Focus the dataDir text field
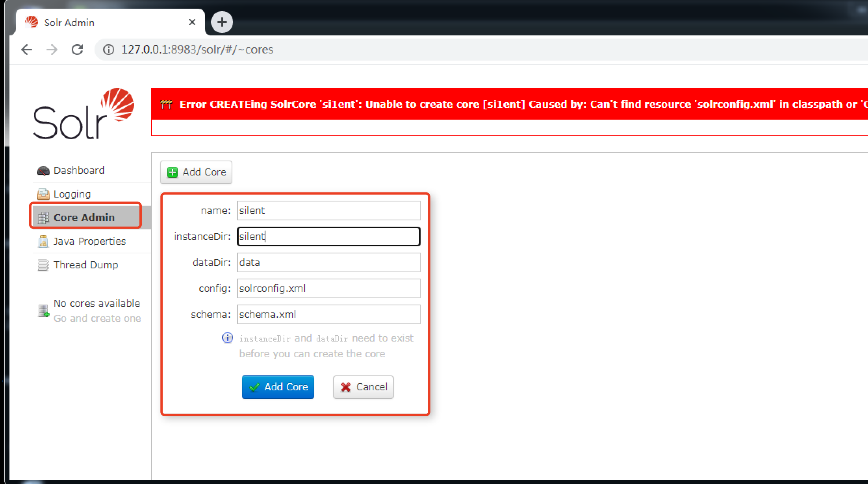The width and height of the screenshot is (868, 484). click(329, 262)
